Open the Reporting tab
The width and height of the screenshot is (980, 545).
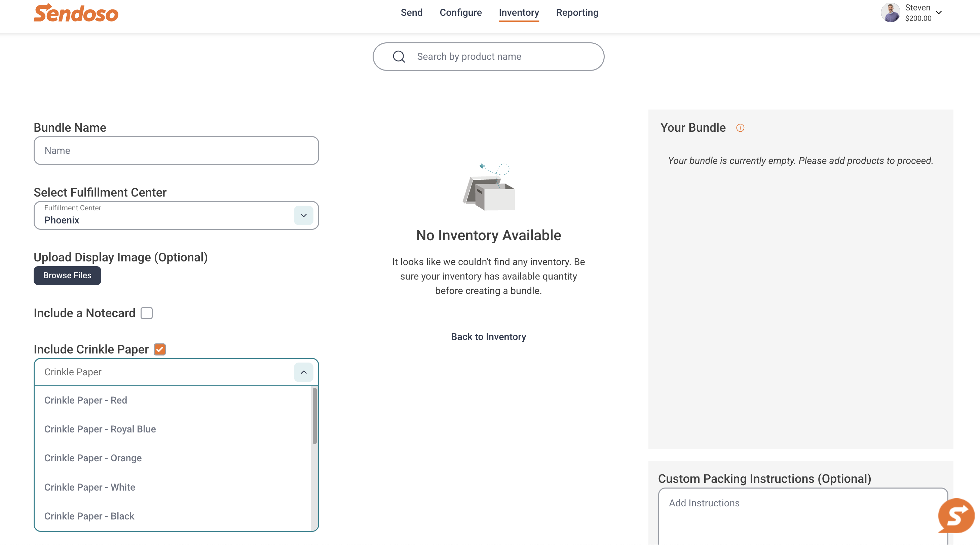[577, 12]
